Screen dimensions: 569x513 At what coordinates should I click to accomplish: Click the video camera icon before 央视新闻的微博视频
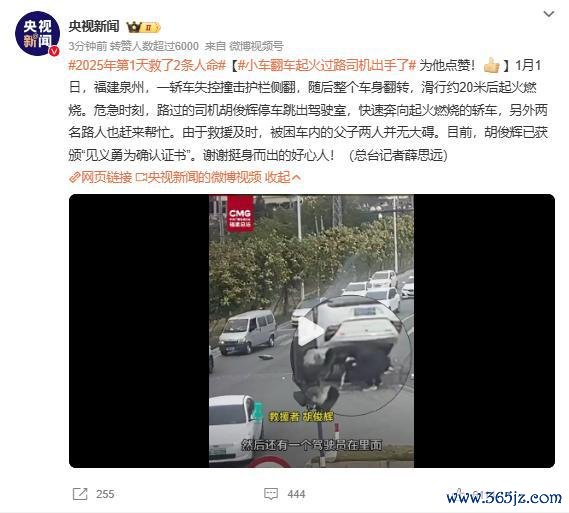pos(141,177)
